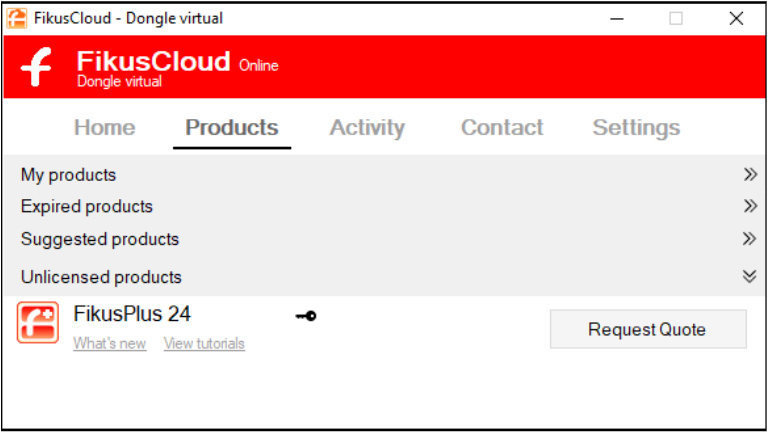Open the Settings tab

(636, 128)
